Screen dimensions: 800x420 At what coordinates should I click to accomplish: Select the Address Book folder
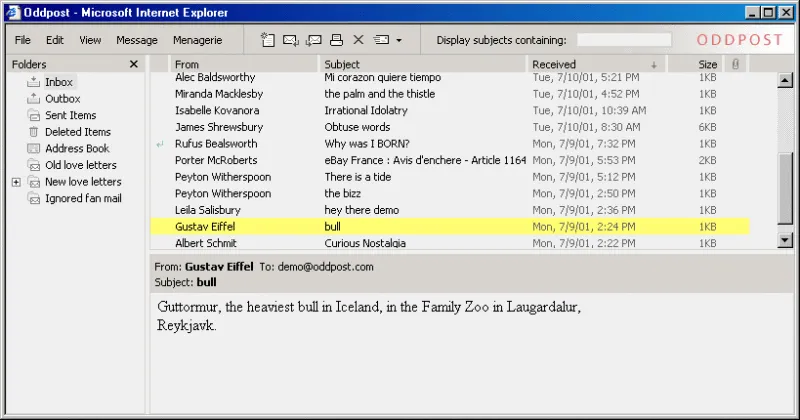(x=77, y=149)
